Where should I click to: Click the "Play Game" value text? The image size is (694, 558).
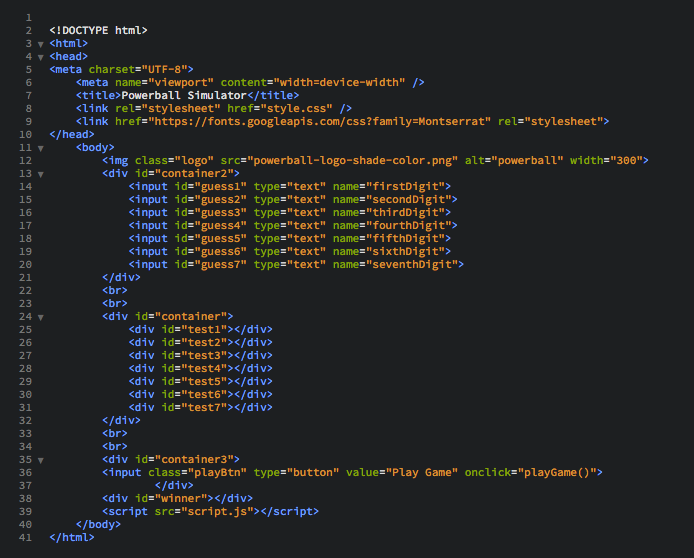click(422, 473)
